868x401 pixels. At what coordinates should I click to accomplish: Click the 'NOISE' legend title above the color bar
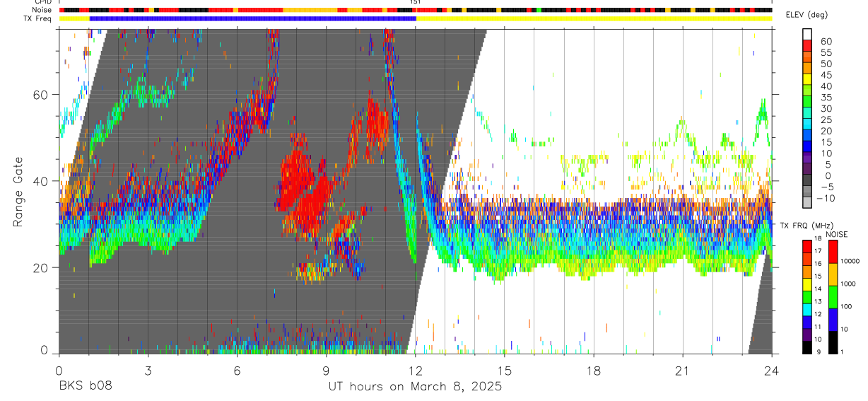coord(837,234)
